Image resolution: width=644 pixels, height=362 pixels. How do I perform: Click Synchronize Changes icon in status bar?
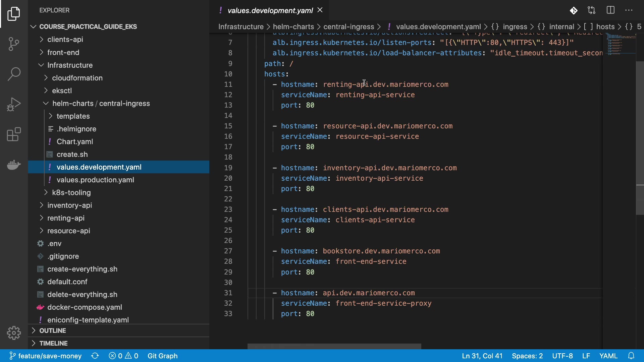click(x=95, y=356)
